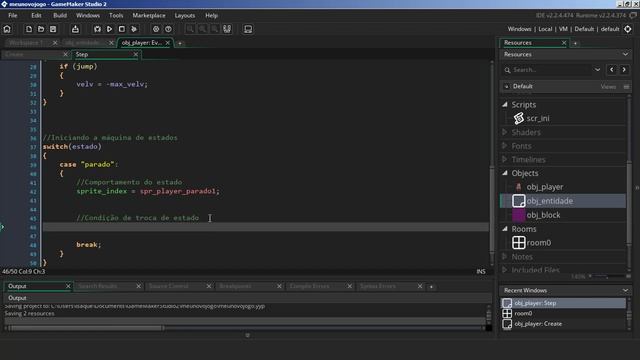The image size is (640, 360).
Task: Open the Windows menu
Action: [88, 16]
